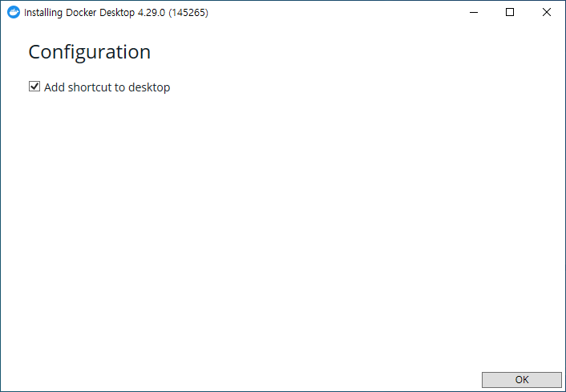
Task: Confirm configuration with the OK button
Action: (522, 380)
